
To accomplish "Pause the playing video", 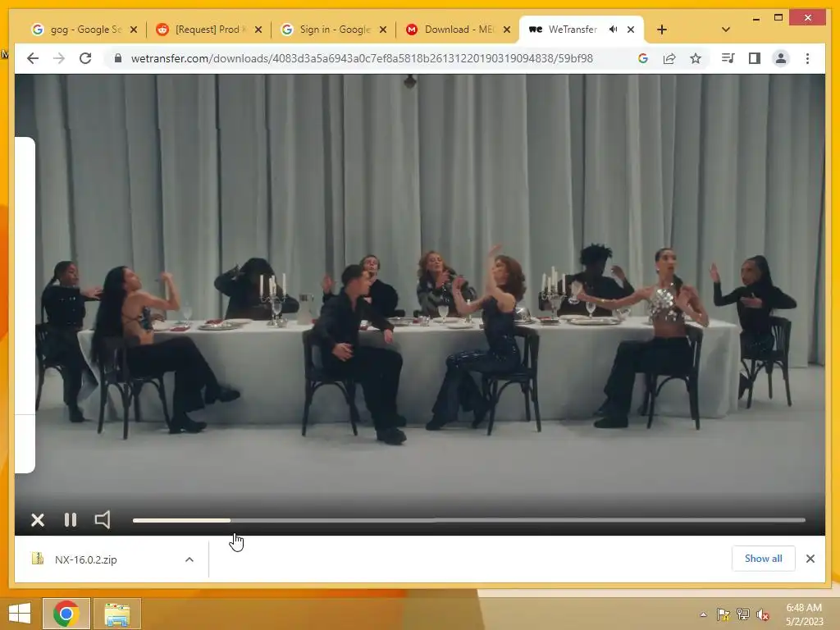I will [x=71, y=519].
